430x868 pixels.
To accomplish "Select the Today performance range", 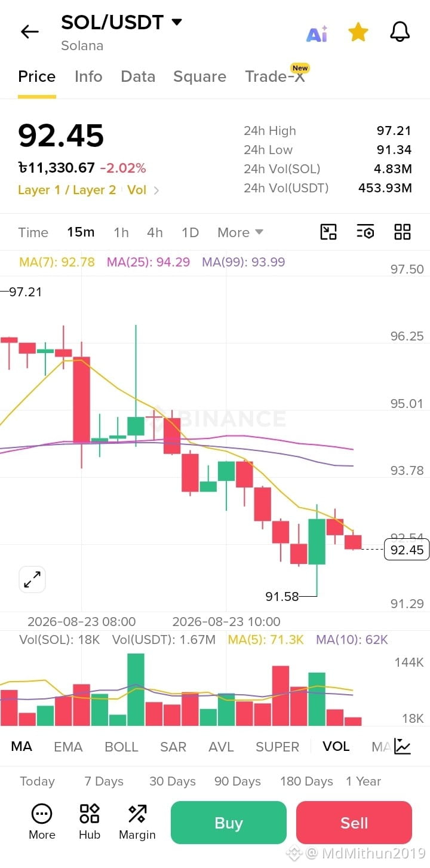I will [x=37, y=781].
